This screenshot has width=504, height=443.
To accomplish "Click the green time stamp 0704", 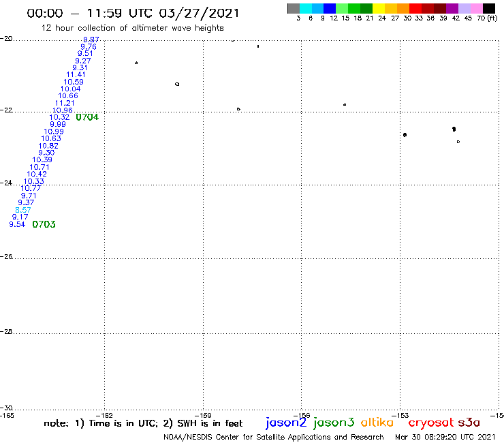I will pyautogui.click(x=87, y=117).
